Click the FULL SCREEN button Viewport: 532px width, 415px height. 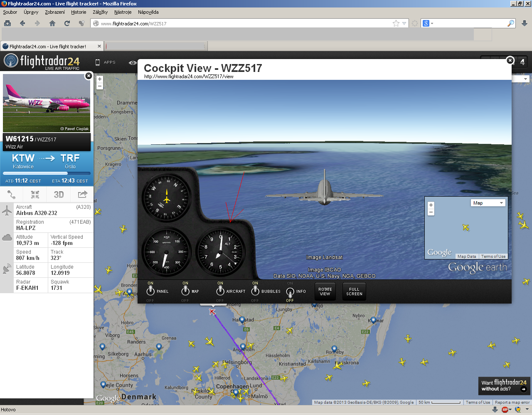354,291
